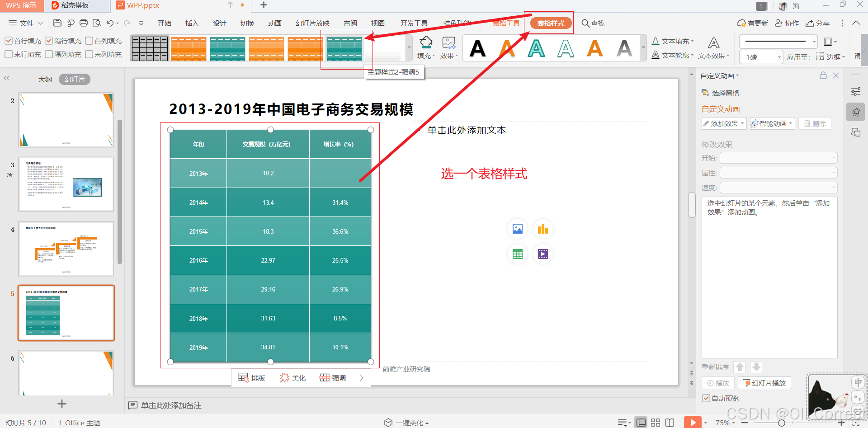This screenshot has height=428, width=868.
Task: Click the 排版 layout button below table
Action: pyautogui.click(x=252, y=378)
